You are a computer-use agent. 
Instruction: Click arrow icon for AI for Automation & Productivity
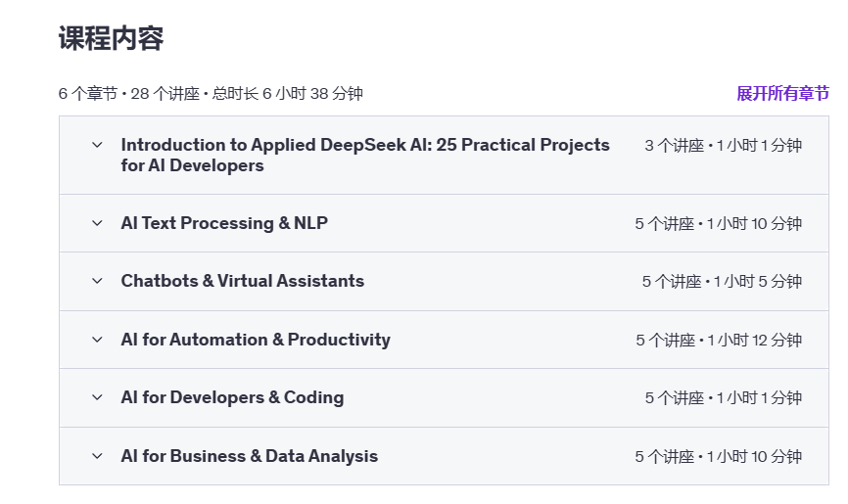[97, 340]
